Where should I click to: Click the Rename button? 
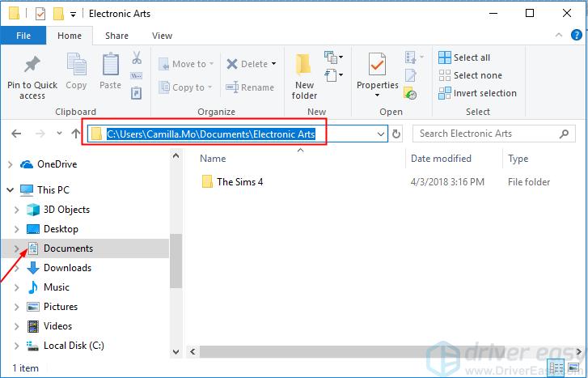[x=250, y=87]
